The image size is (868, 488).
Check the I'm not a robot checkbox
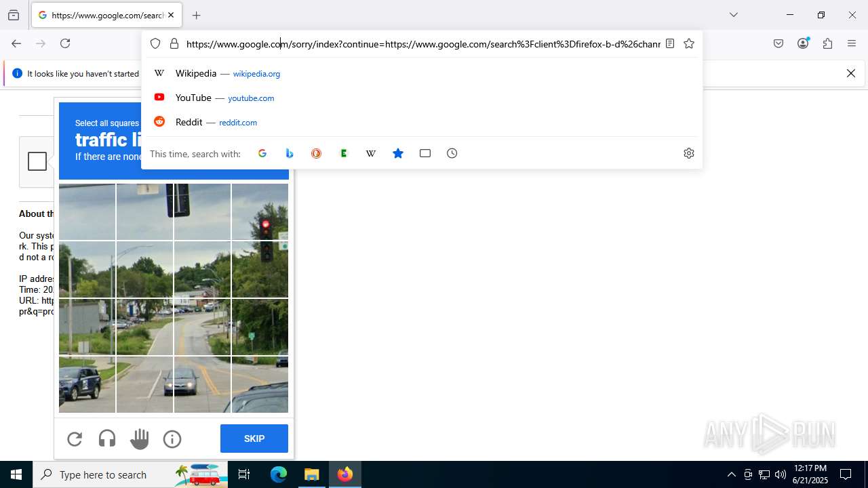pos(37,161)
